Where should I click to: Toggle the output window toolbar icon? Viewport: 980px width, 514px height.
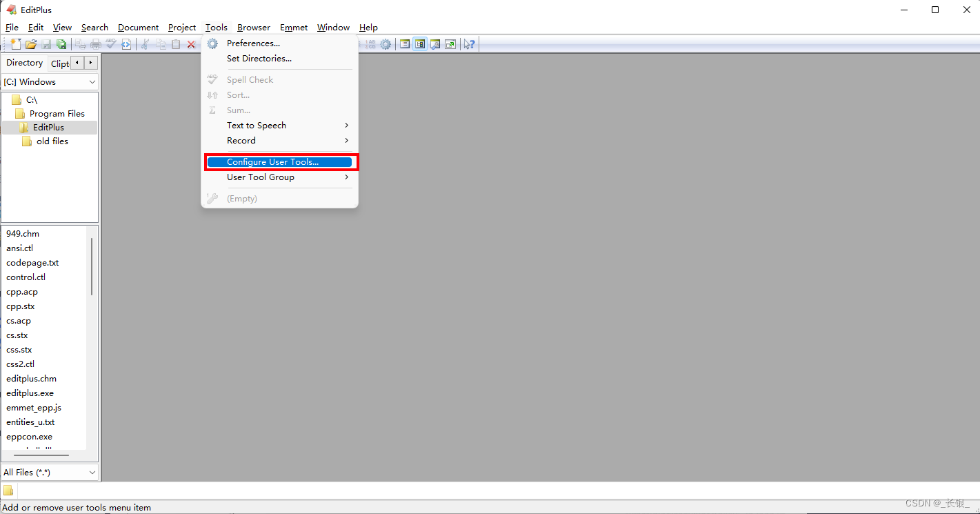435,43
